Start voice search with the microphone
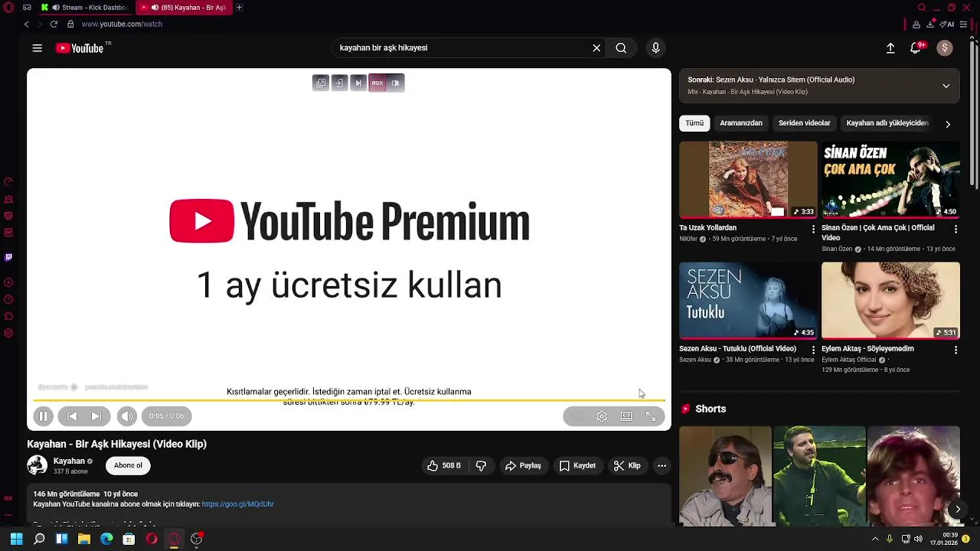This screenshot has height=551, width=980. click(x=655, y=48)
